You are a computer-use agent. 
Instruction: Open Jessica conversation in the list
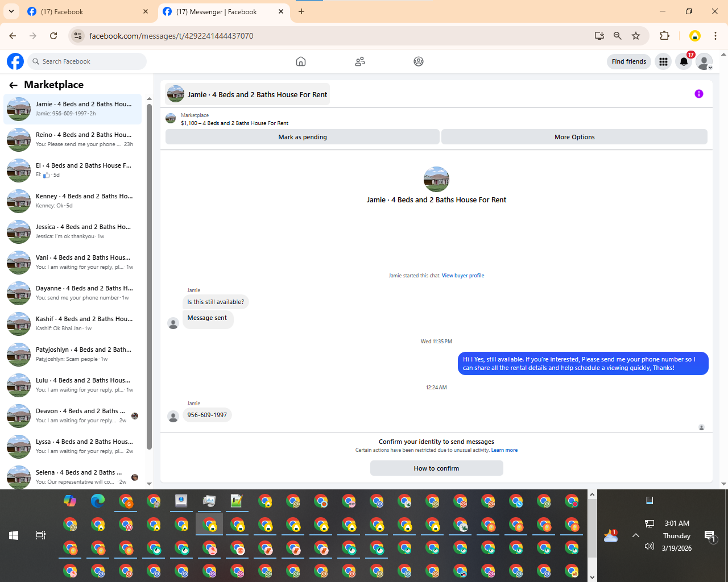[73, 231]
